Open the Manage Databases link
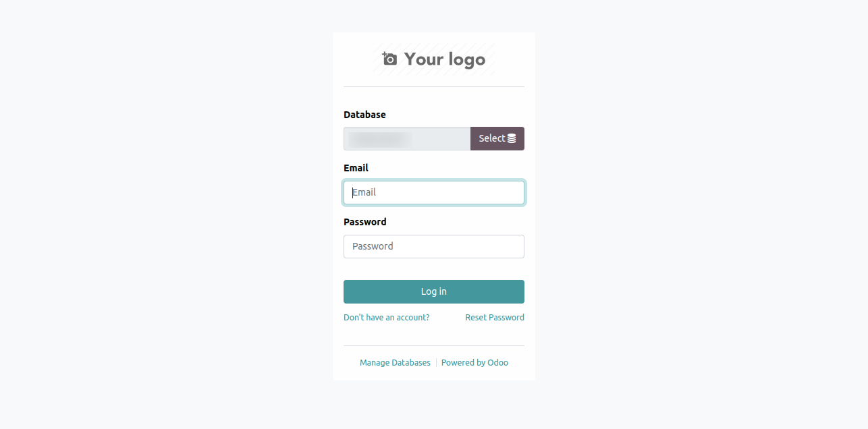The height and width of the screenshot is (429, 868). 395,363
